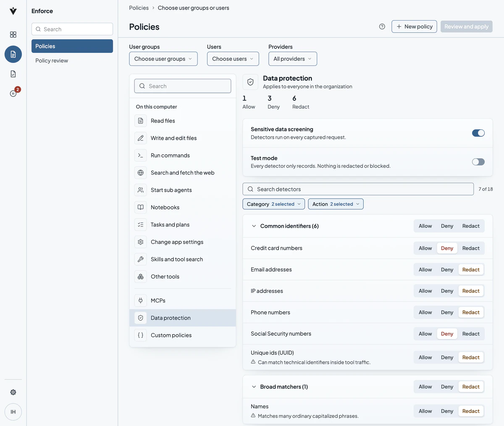Screen dimensions: 504x426
Task: Apply Redact to all Common identifiers
Action: [x=471, y=226]
